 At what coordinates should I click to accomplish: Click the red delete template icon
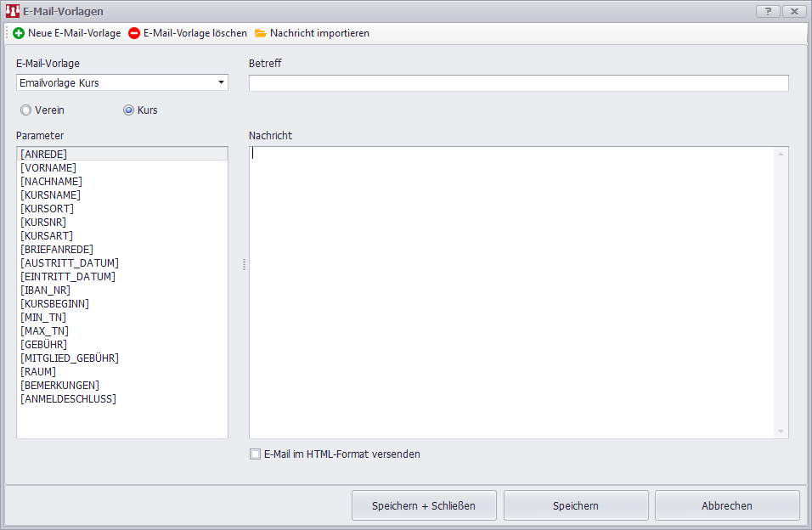pyautogui.click(x=134, y=33)
